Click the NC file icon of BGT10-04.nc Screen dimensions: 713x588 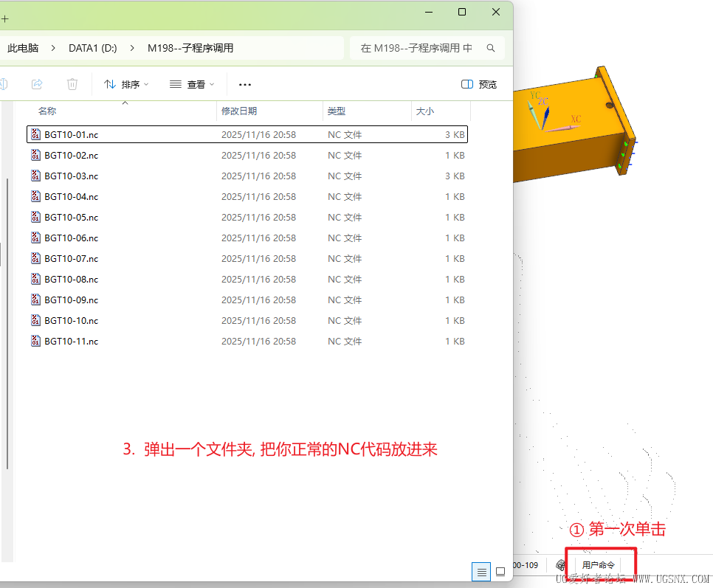35,196
